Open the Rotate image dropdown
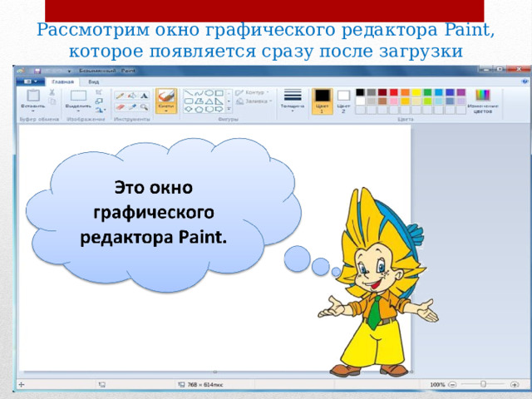This screenshot has width=532, height=399. [101, 110]
